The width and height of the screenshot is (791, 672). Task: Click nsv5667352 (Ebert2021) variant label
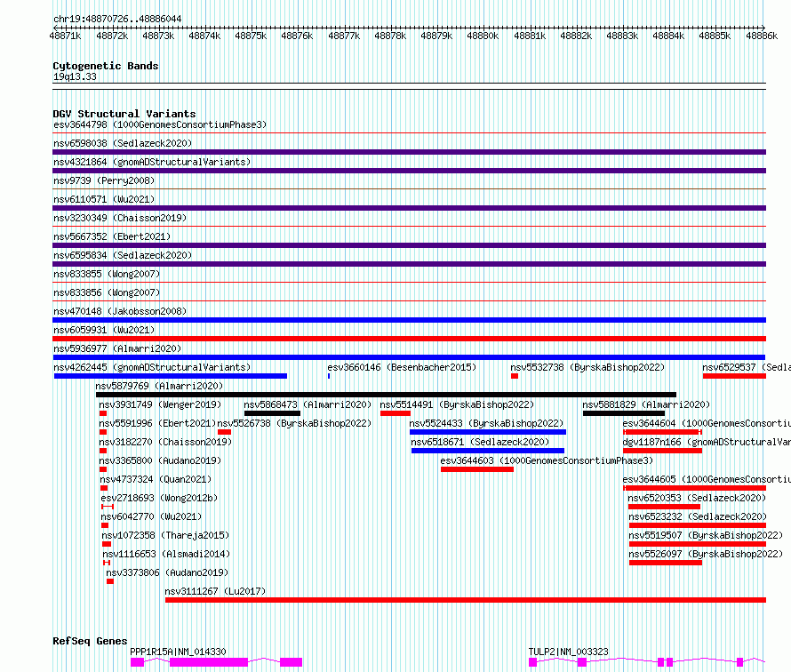(112, 236)
